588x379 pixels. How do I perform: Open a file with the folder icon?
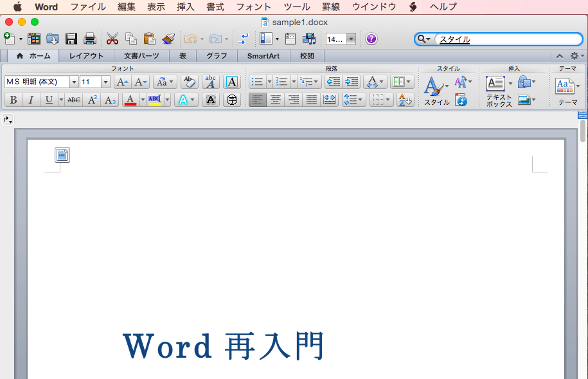pyautogui.click(x=53, y=39)
